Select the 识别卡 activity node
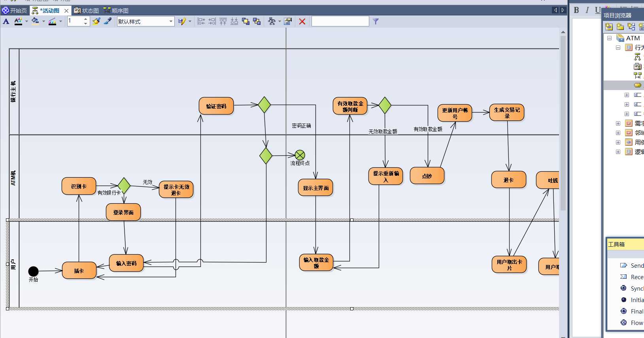The height and width of the screenshot is (338, 644). pyautogui.click(x=79, y=186)
